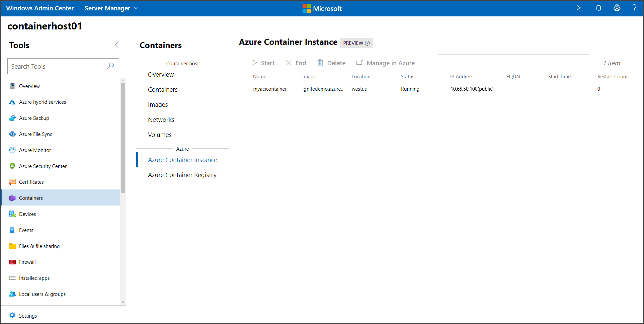The image size is (644, 324).
Task: Click the Events tool icon
Action: pos(12,230)
